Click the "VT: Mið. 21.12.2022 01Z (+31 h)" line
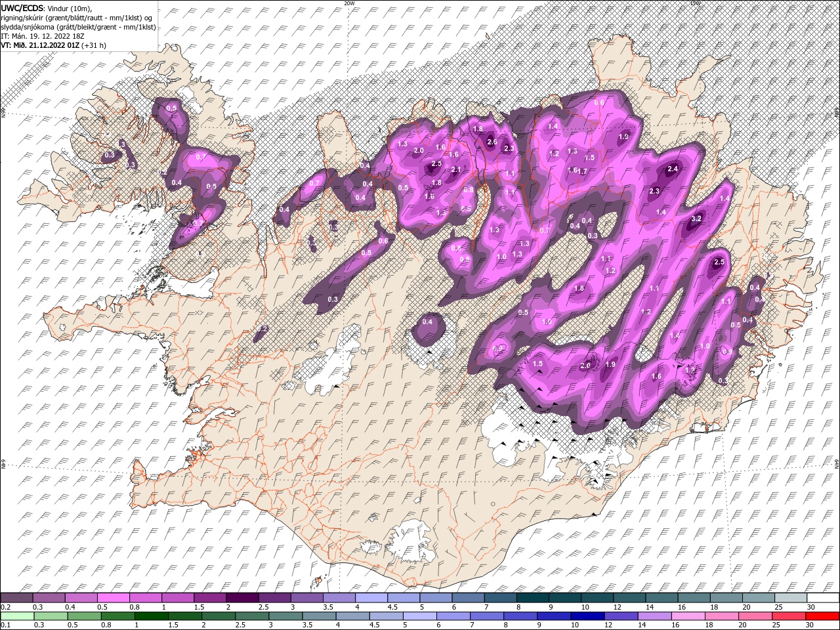 [54, 45]
